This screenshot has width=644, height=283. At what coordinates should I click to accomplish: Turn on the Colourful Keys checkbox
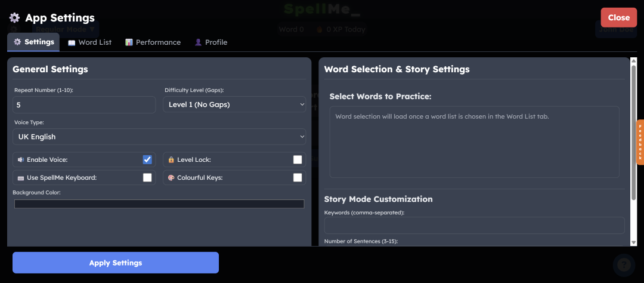(298, 178)
